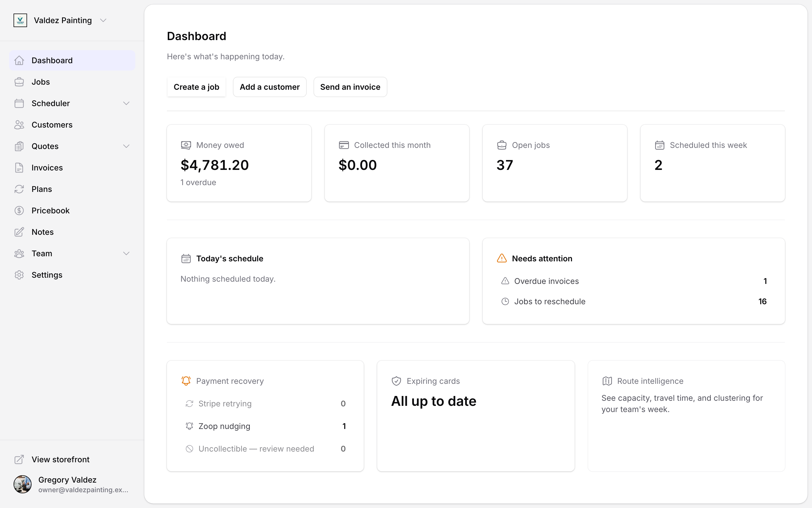
Task: Expand the Scheduler submenu chevron
Action: click(126, 104)
